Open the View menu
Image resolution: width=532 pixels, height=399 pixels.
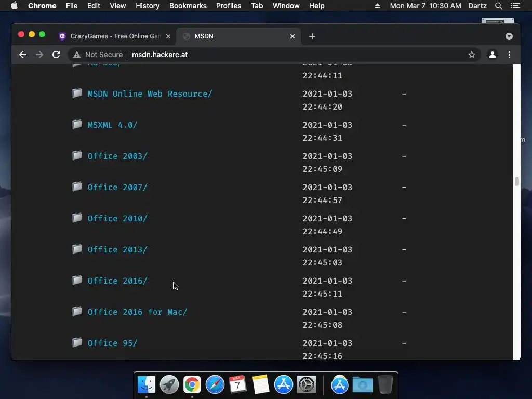point(118,6)
